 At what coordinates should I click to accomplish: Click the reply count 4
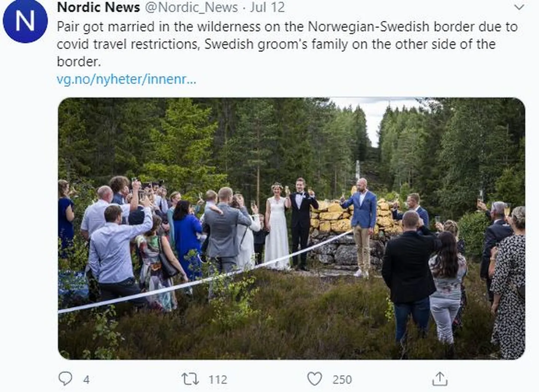[86, 380]
